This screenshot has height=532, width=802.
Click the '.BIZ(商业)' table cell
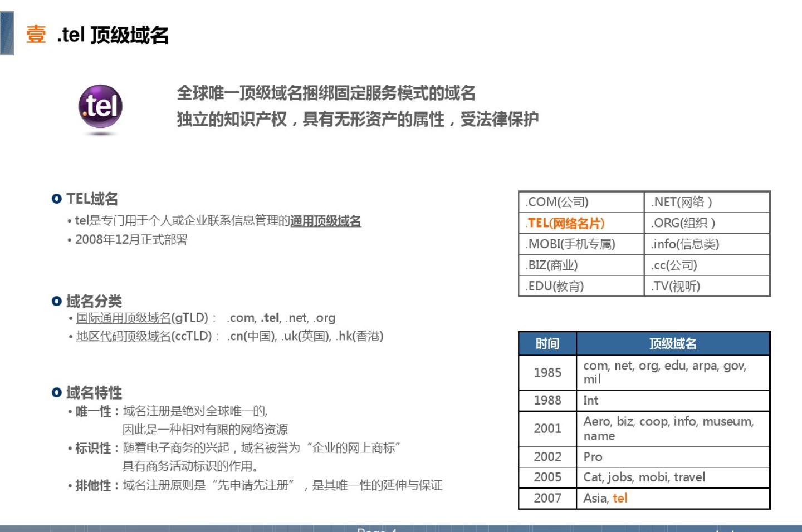pyautogui.click(x=581, y=265)
